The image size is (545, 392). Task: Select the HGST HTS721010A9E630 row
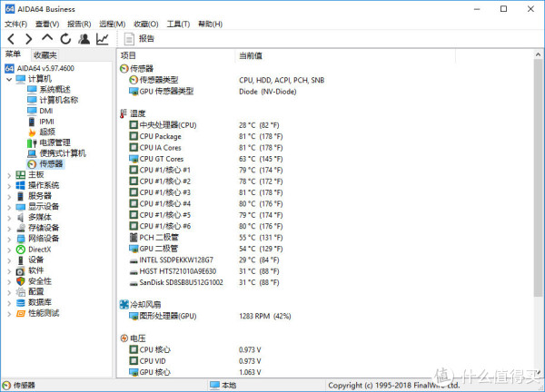tap(204, 271)
